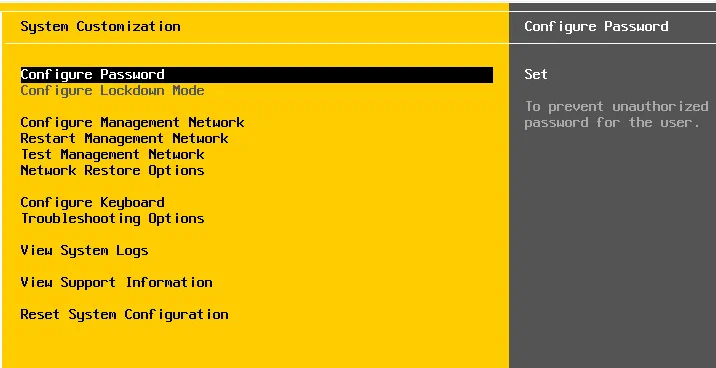Screen dimensions: 716x368
Task: Click the 'password for the user.' text line
Action: tap(612, 122)
